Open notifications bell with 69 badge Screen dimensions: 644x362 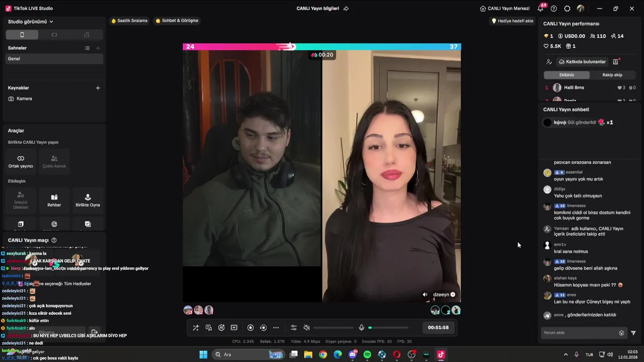point(541,9)
